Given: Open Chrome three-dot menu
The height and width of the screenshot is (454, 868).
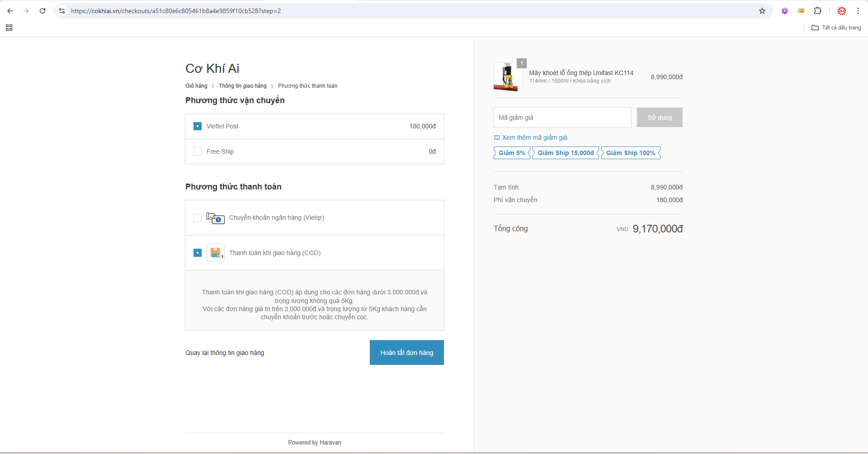Looking at the screenshot, I should [858, 11].
